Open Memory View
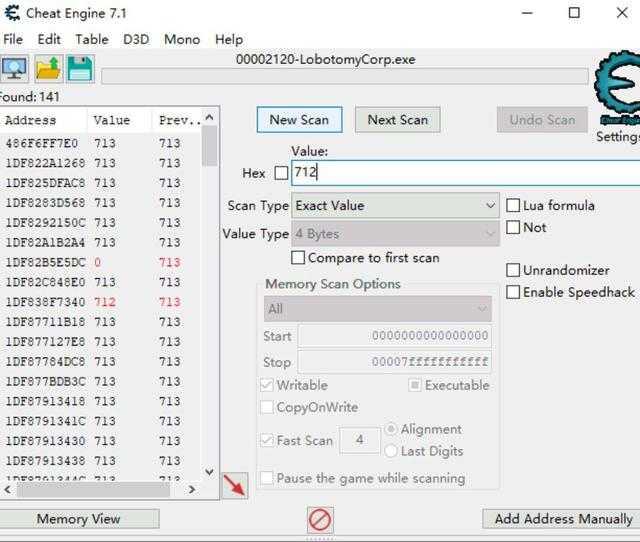Image resolution: width=640 pixels, height=542 pixels. point(78,519)
